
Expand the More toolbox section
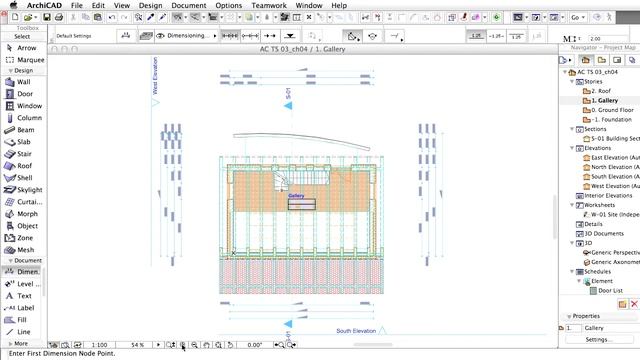(11, 344)
